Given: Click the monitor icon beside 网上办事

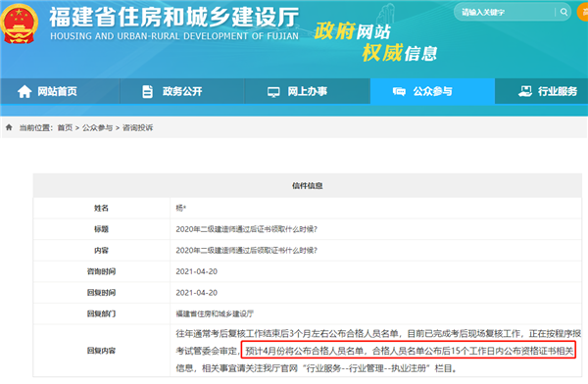Looking at the screenshot, I should (x=273, y=91).
